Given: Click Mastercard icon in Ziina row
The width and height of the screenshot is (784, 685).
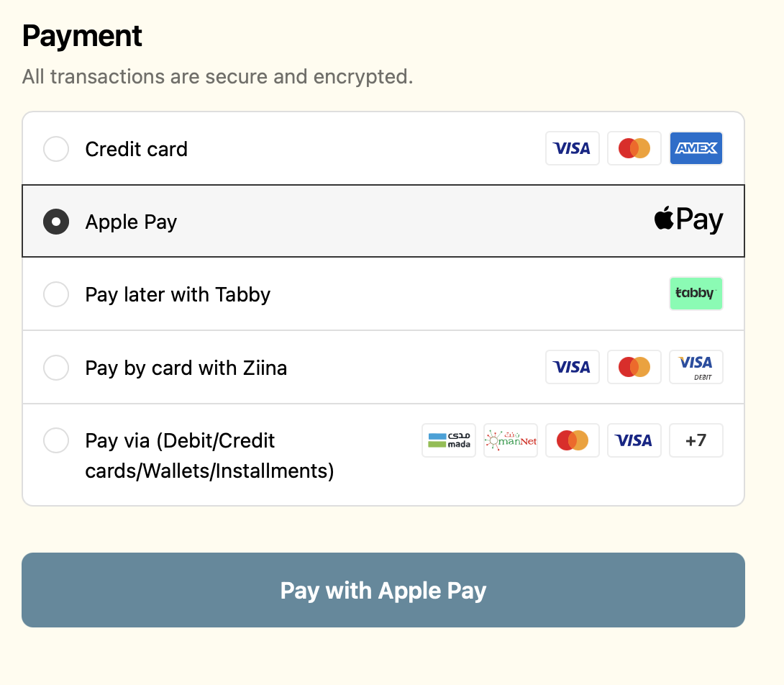Looking at the screenshot, I should pos(634,367).
